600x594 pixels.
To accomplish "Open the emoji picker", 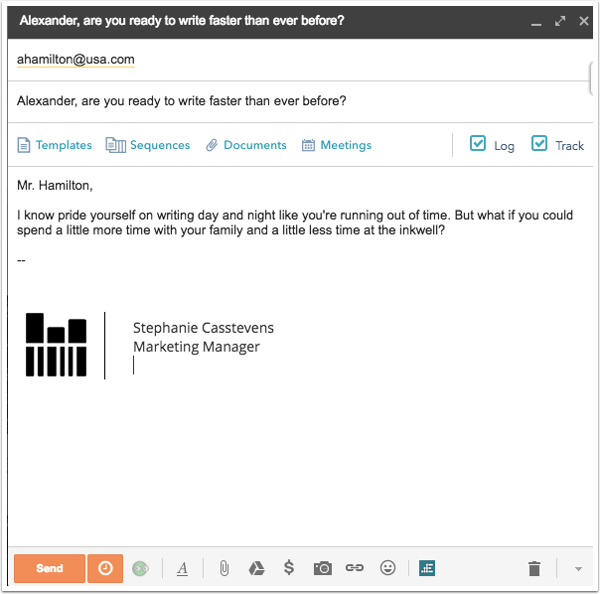I will (388, 568).
